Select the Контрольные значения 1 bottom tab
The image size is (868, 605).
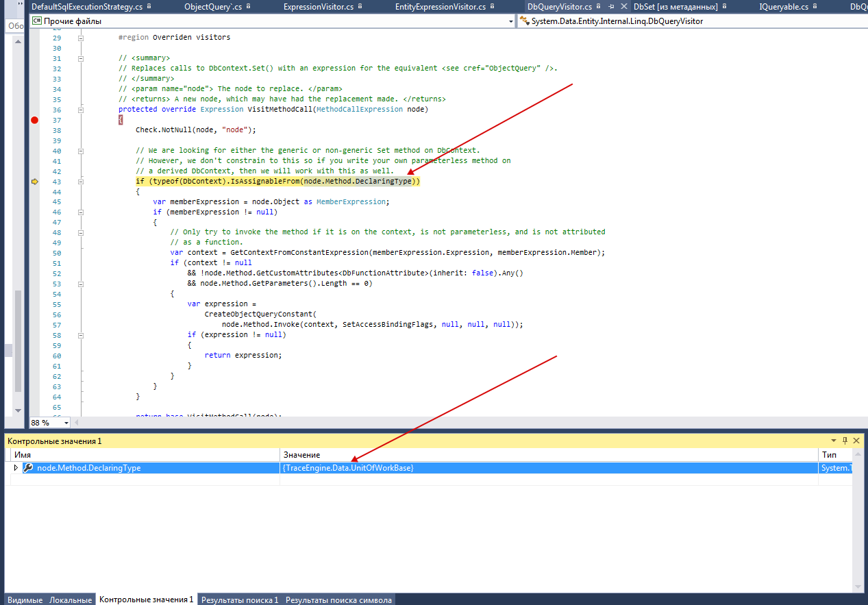(147, 600)
